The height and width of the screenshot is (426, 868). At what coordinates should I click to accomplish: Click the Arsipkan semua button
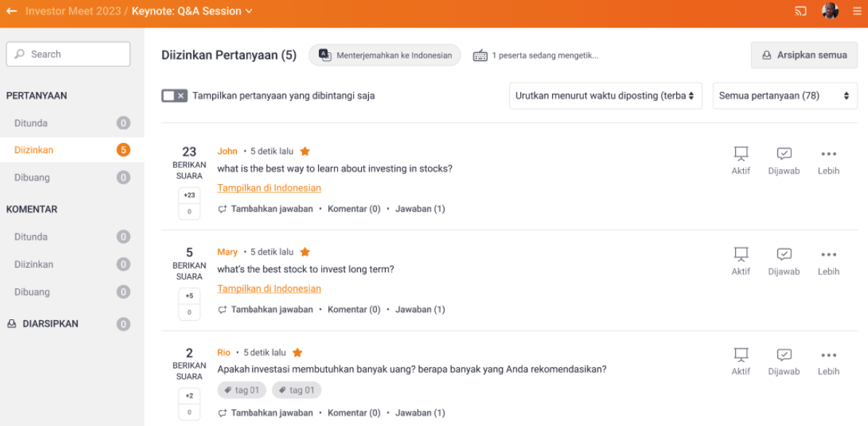(804, 55)
